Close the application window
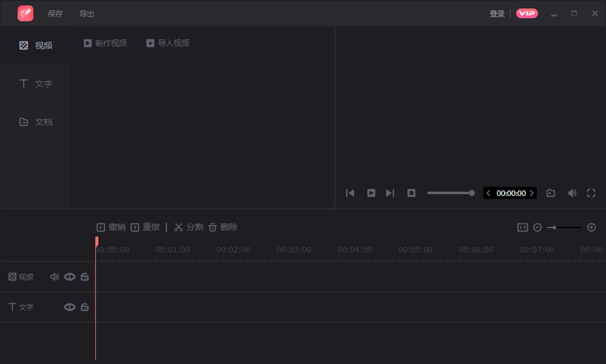Screen dimensions: 606x364 click(595, 13)
